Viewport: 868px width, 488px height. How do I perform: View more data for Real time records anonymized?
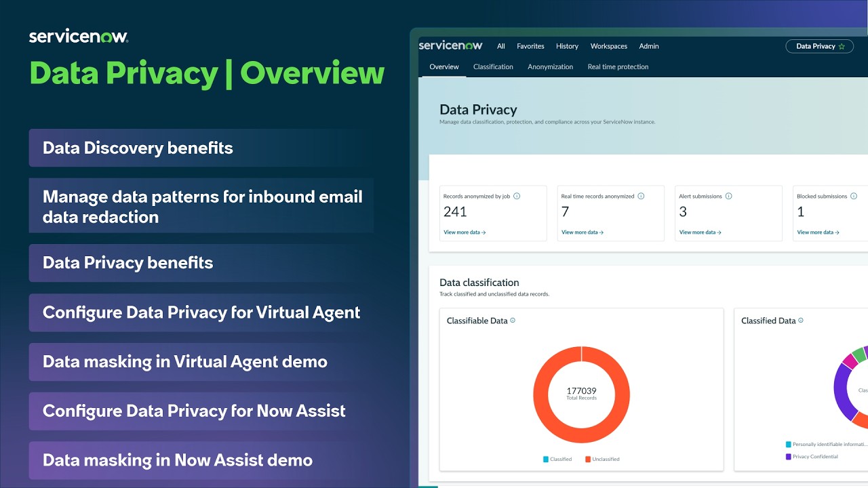(583, 232)
